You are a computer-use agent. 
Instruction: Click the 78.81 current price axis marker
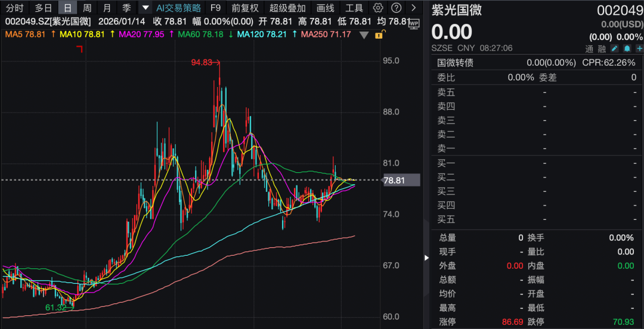tap(401, 180)
